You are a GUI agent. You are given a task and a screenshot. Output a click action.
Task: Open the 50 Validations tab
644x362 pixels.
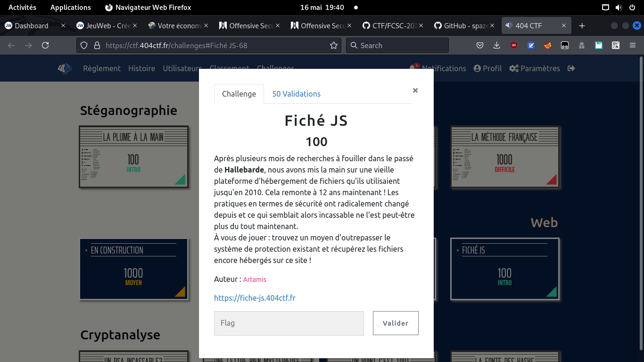(x=297, y=94)
